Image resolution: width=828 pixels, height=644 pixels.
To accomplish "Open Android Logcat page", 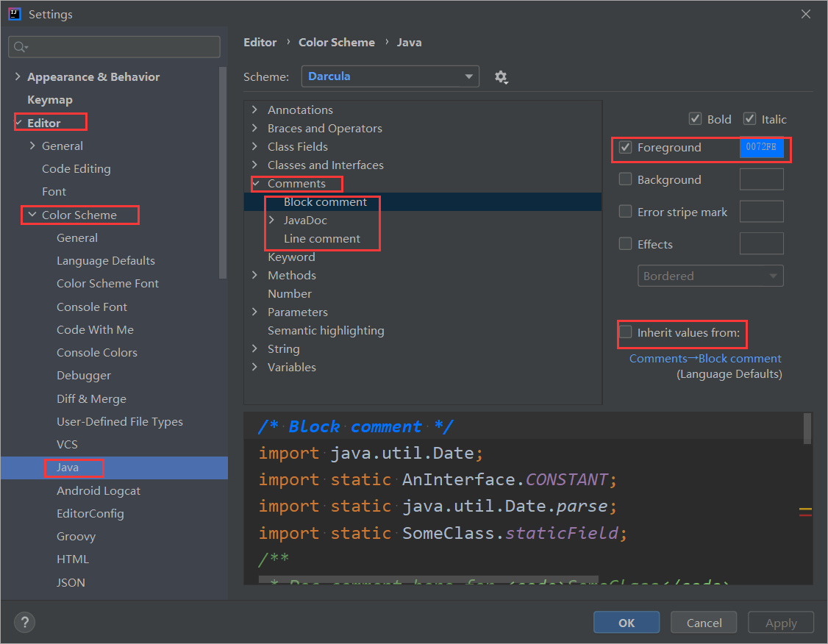I will [x=99, y=491].
